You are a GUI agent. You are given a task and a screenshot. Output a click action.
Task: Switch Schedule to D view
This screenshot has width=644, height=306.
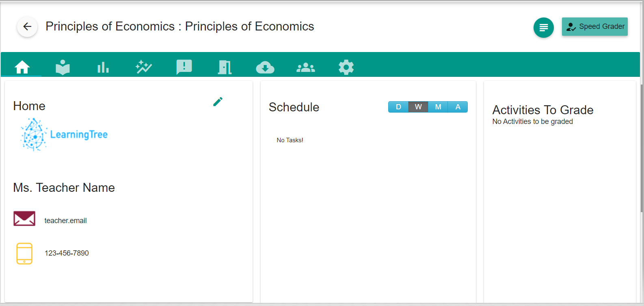click(398, 107)
